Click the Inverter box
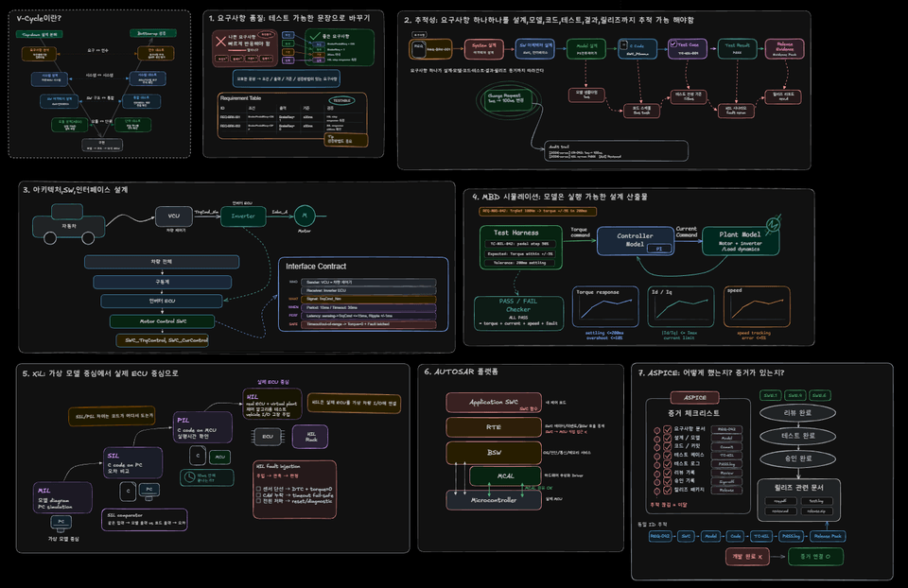Screen dimensions: 908x588 [x=243, y=216]
